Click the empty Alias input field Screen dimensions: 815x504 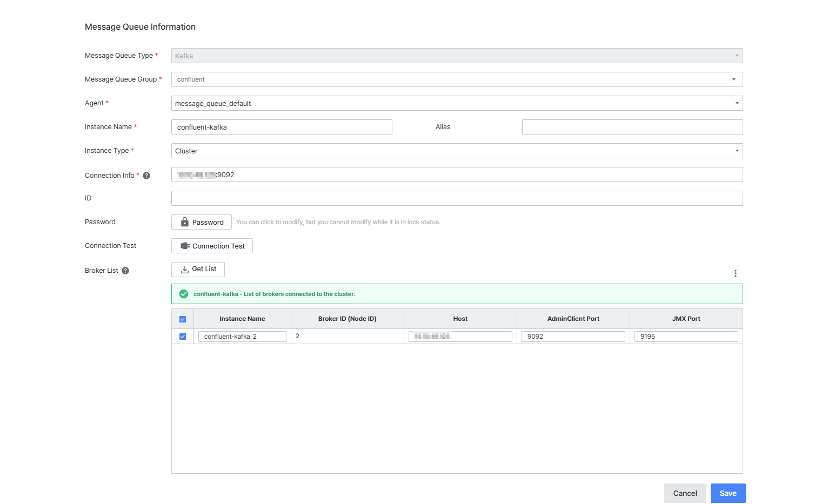coord(632,127)
